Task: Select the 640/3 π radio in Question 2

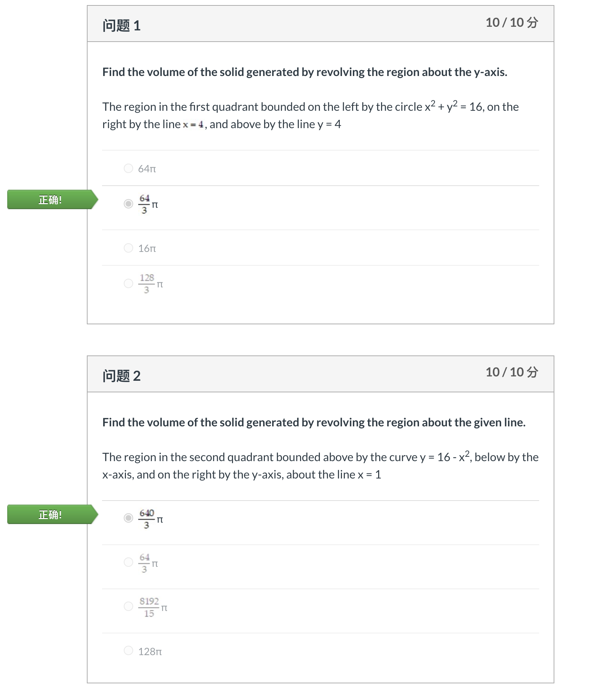Action: point(128,518)
